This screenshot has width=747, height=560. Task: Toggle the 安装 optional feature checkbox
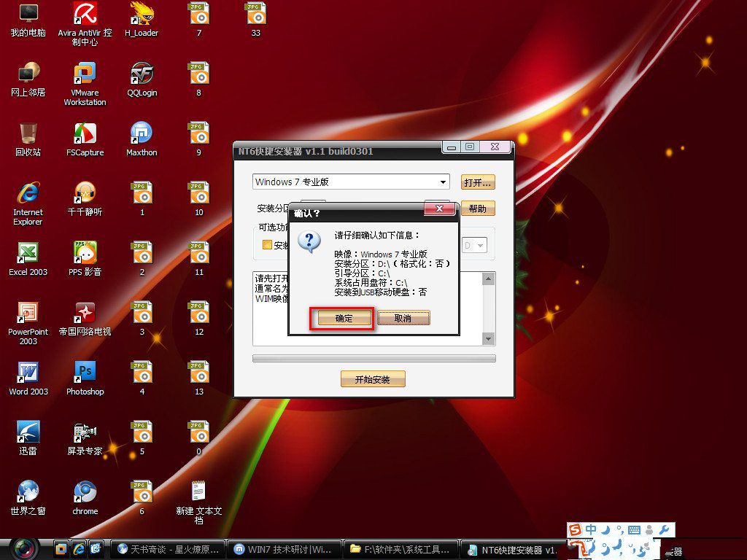click(267, 246)
